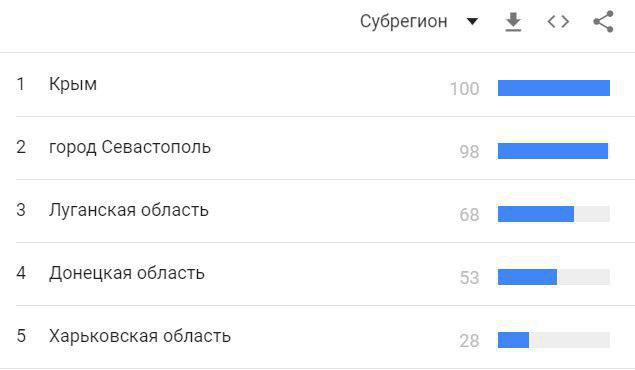Click the value 28 for Харьковская
The image size is (635, 370).
tap(469, 340)
